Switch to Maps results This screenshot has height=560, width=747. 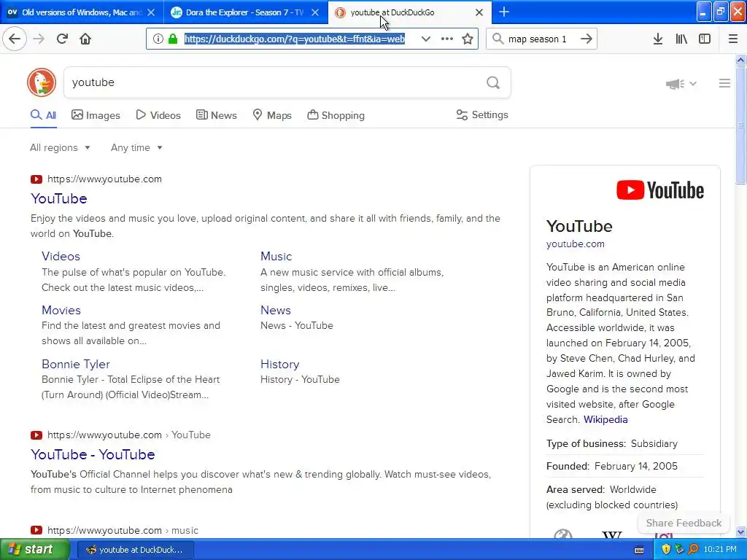tap(272, 115)
